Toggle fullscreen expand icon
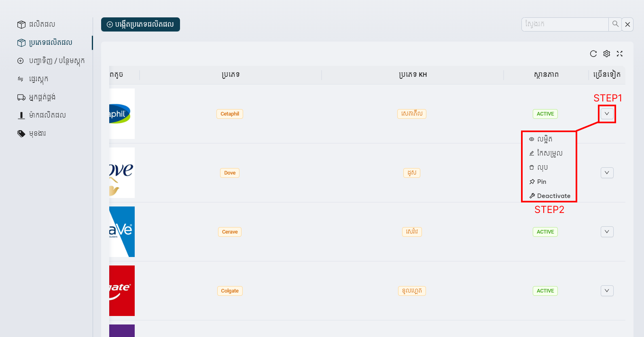This screenshot has width=644, height=337. pos(619,54)
